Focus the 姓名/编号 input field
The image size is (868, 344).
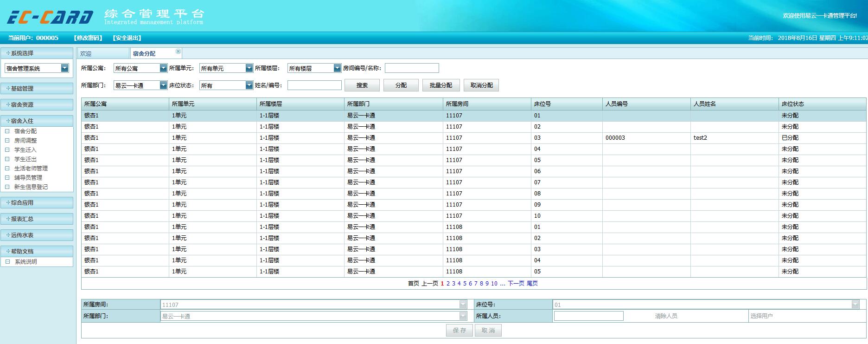(314, 85)
